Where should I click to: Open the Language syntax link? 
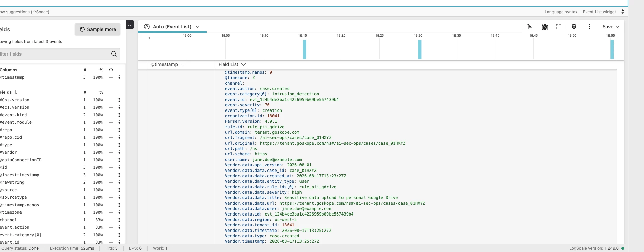561,12
